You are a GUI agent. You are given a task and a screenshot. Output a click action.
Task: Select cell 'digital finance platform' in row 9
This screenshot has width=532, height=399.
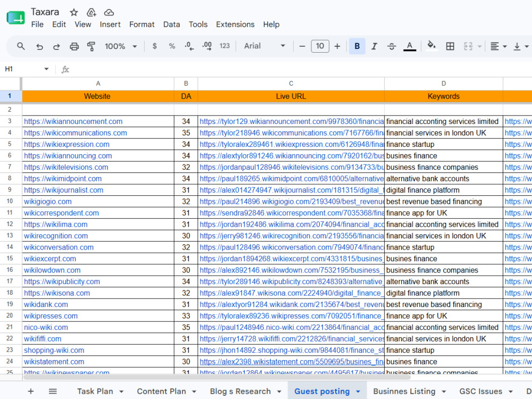444,190
